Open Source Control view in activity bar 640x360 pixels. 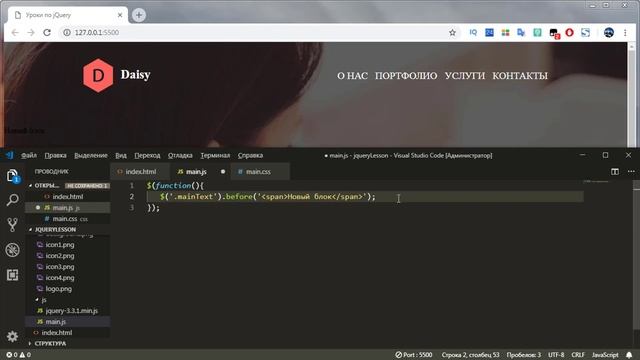pyautogui.click(x=13, y=225)
